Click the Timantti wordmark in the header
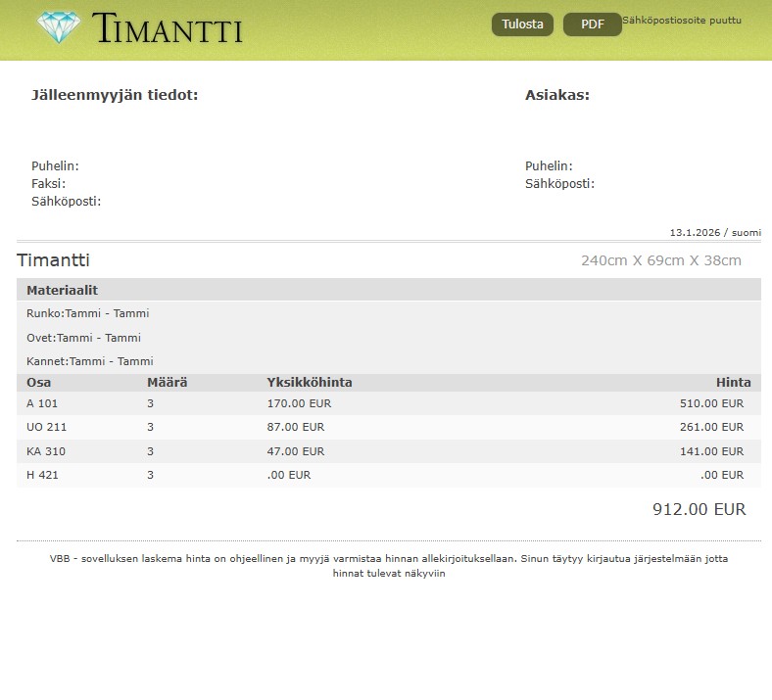The image size is (772, 700). [167, 29]
